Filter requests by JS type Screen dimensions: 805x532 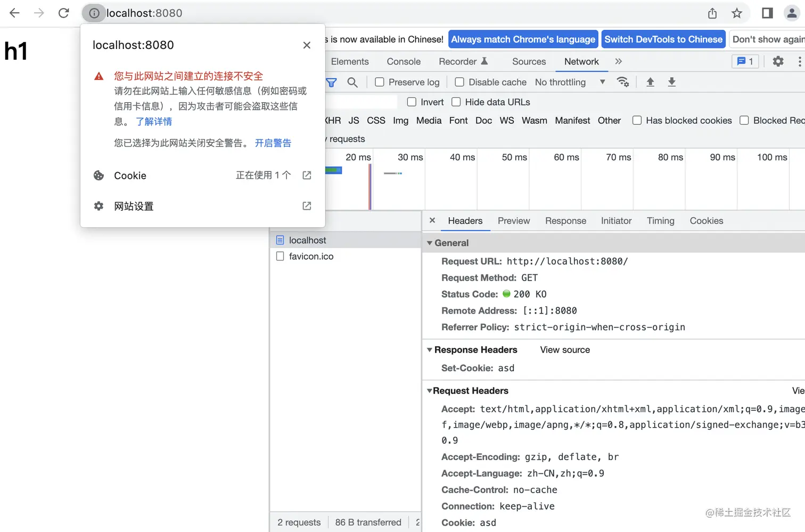[x=354, y=121]
